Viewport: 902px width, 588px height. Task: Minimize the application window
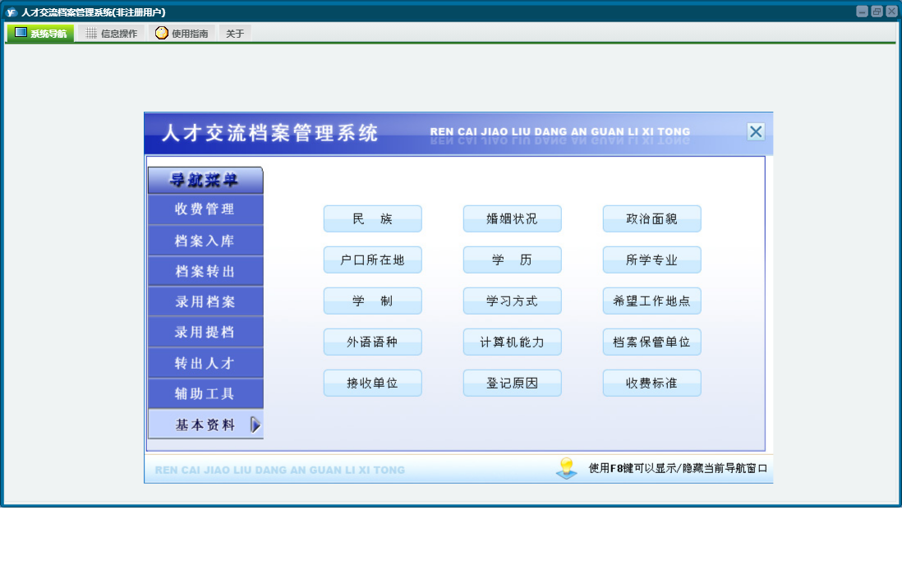pyautogui.click(x=862, y=11)
